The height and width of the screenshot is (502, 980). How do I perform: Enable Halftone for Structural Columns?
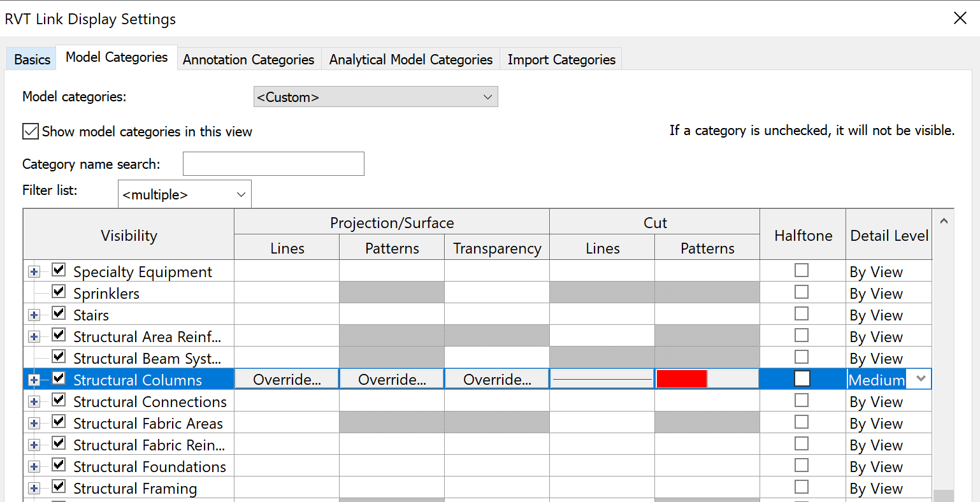click(x=802, y=379)
